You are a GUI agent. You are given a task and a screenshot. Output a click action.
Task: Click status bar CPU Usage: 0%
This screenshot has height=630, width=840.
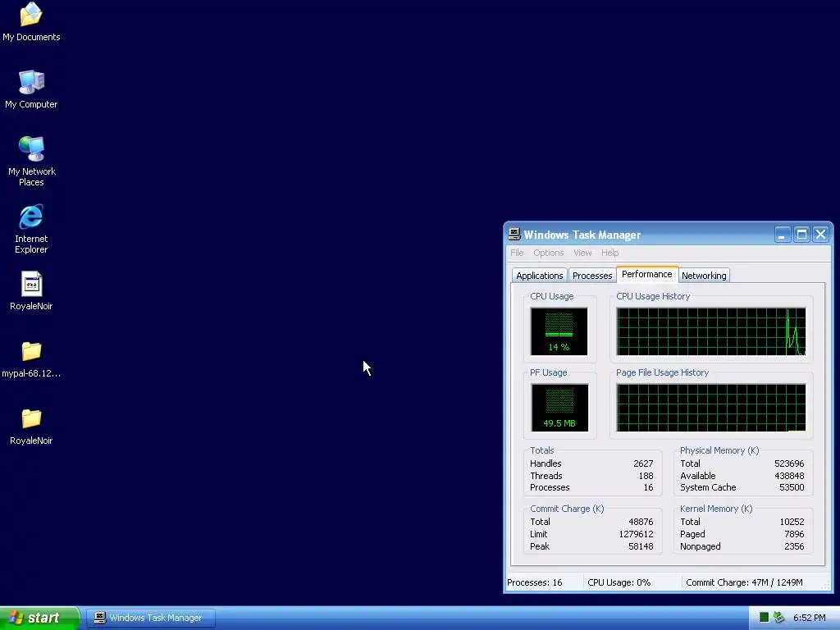tap(619, 582)
